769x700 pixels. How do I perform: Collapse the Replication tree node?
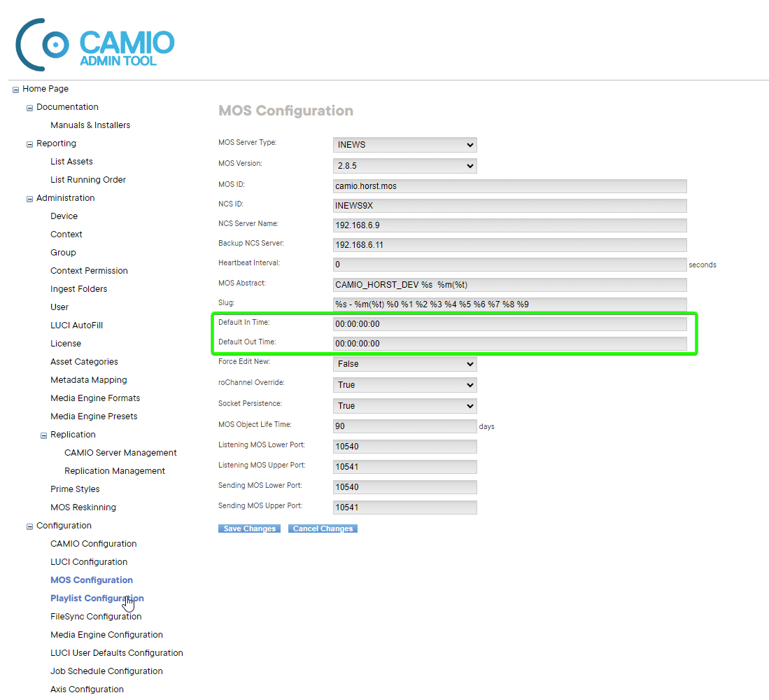43,435
